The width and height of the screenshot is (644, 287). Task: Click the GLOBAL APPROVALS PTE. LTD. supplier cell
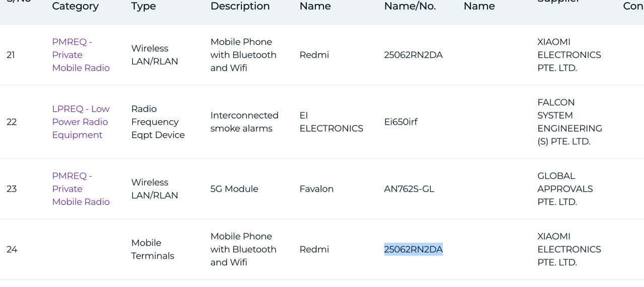click(565, 189)
